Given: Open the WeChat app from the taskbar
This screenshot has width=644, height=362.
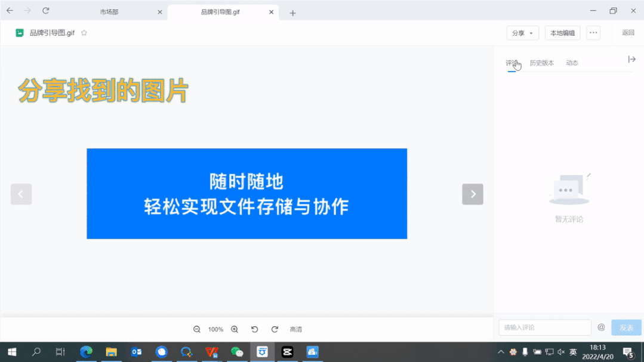Looking at the screenshot, I should click(x=236, y=352).
